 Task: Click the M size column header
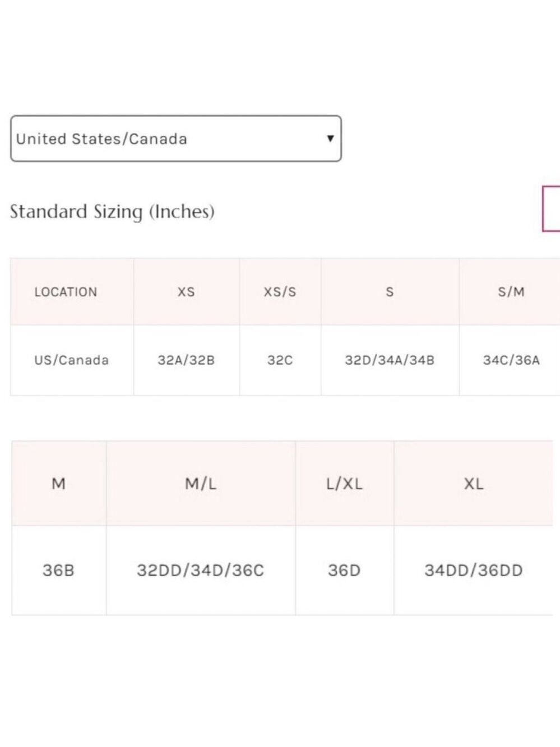(x=59, y=484)
